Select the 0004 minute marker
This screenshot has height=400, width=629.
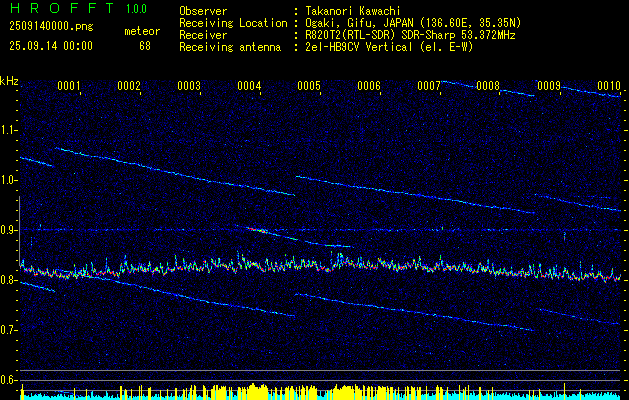tap(249, 87)
